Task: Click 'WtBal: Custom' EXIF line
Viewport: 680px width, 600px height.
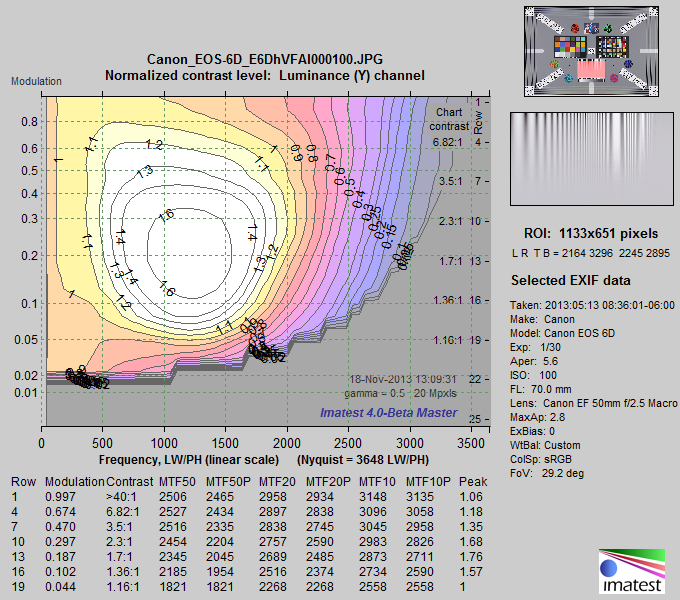Action: (545, 445)
